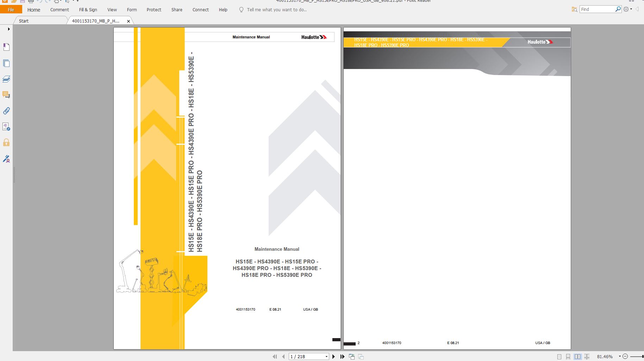The height and width of the screenshot is (361, 644).
Task: Switch to the Home ribbon tab
Action: 34,10
